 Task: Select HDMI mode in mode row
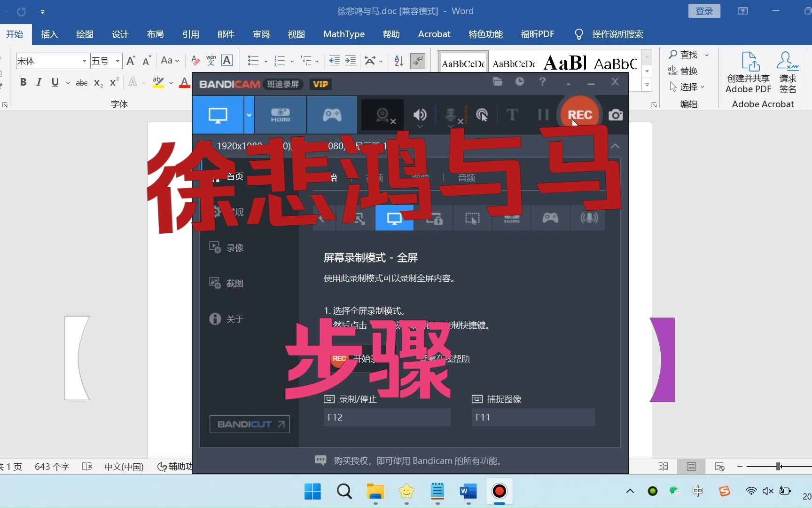[x=511, y=218]
